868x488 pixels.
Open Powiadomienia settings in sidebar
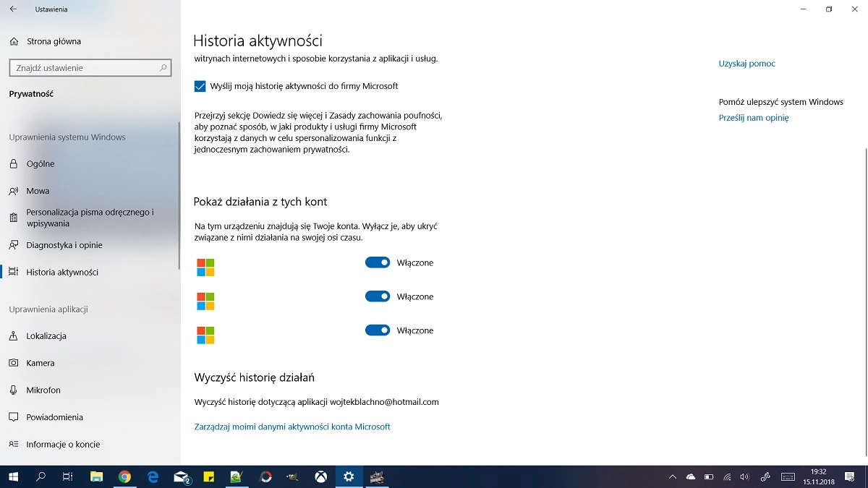pyautogui.click(x=54, y=417)
